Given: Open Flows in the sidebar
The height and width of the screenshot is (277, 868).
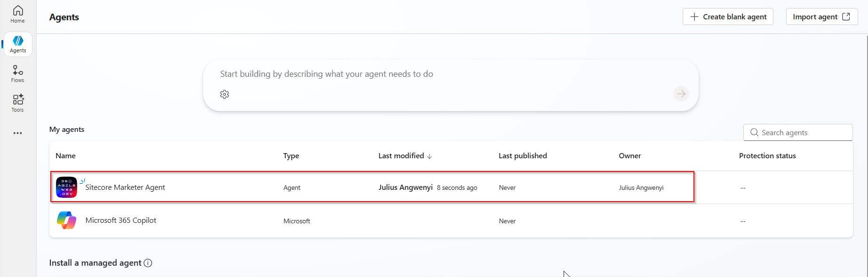Looking at the screenshot, I should (18, 74).
